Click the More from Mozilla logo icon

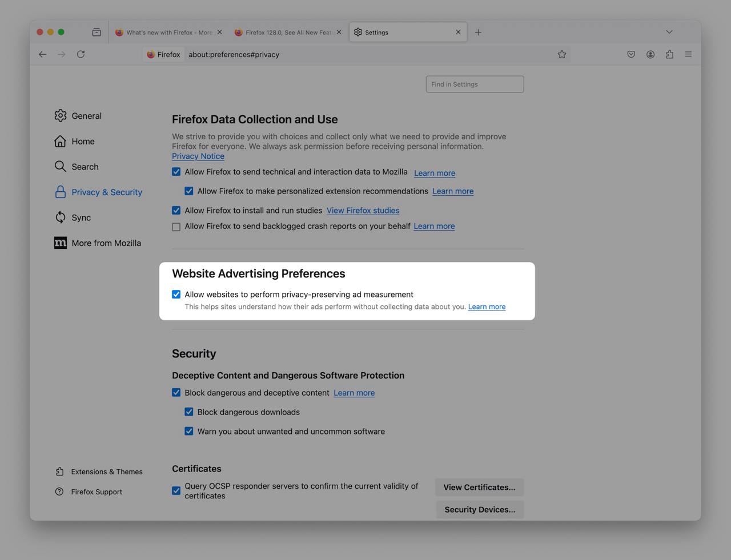[x=61, y=243]
